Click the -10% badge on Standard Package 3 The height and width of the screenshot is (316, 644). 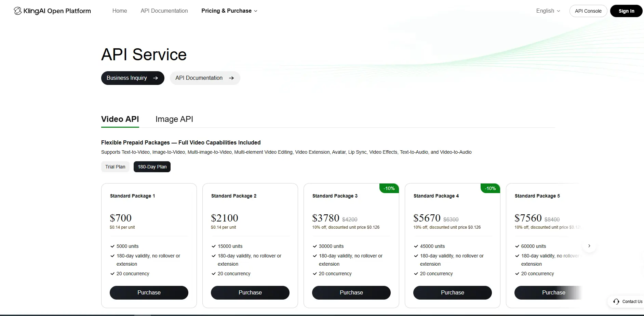[x=389, y=188]
